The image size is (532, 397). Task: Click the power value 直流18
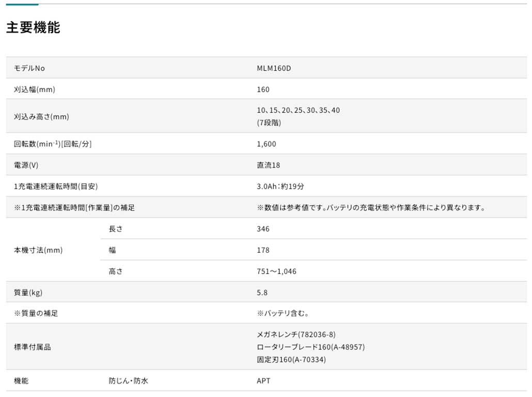tap(269, 165)
